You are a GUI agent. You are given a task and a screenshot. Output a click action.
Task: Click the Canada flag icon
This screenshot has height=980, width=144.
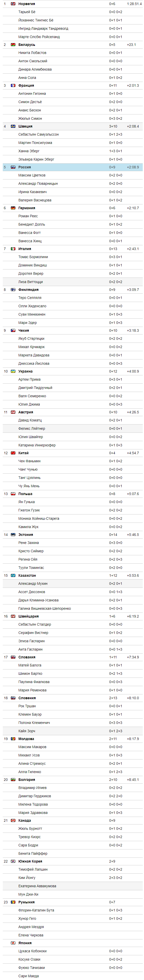(x=13, y=821)
